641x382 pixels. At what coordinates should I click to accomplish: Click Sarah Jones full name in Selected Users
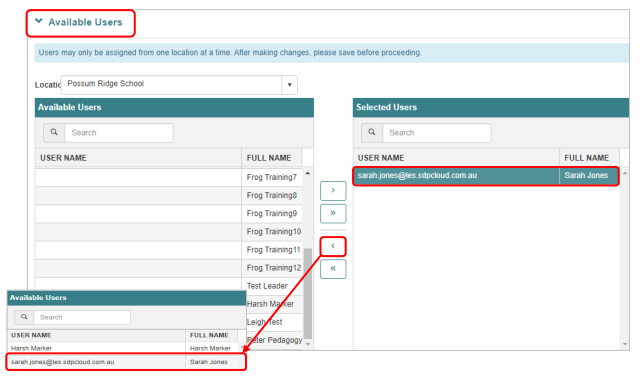click(586, 175)
